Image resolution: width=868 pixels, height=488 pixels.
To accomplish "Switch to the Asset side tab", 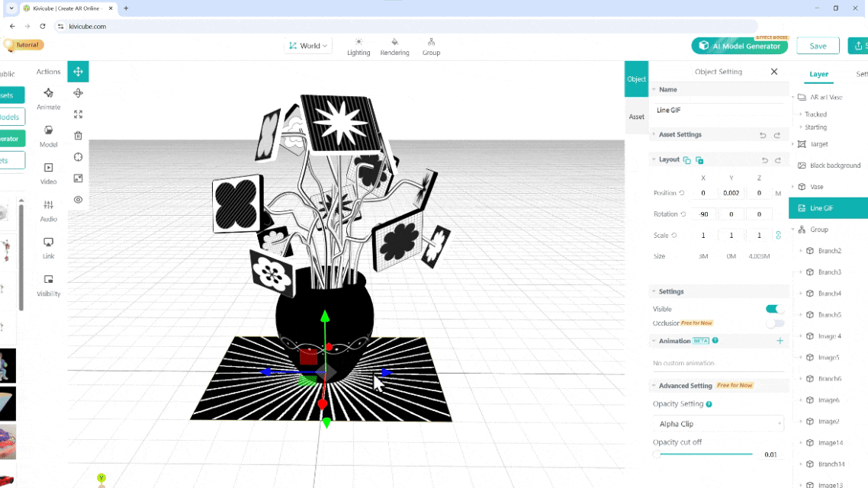I will click(x=636, y=117).
